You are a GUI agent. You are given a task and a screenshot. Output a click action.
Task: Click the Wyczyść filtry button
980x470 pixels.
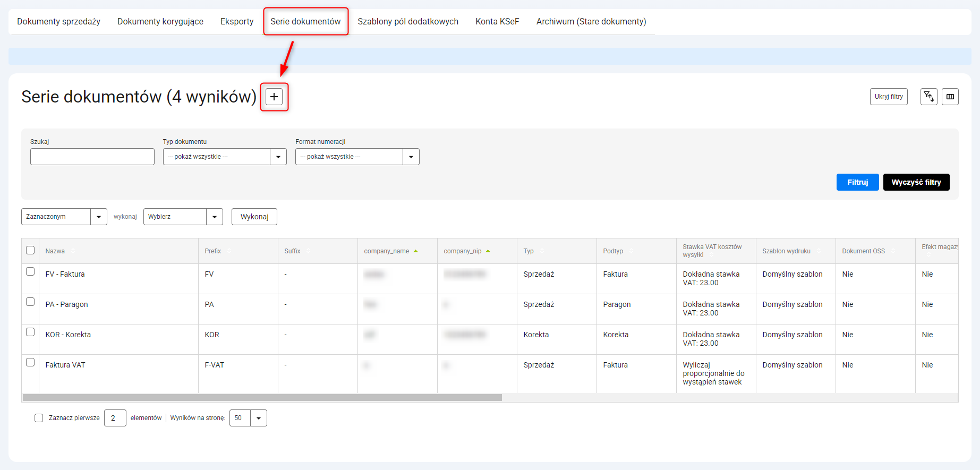pyautogui.click(x=916, y=182)
